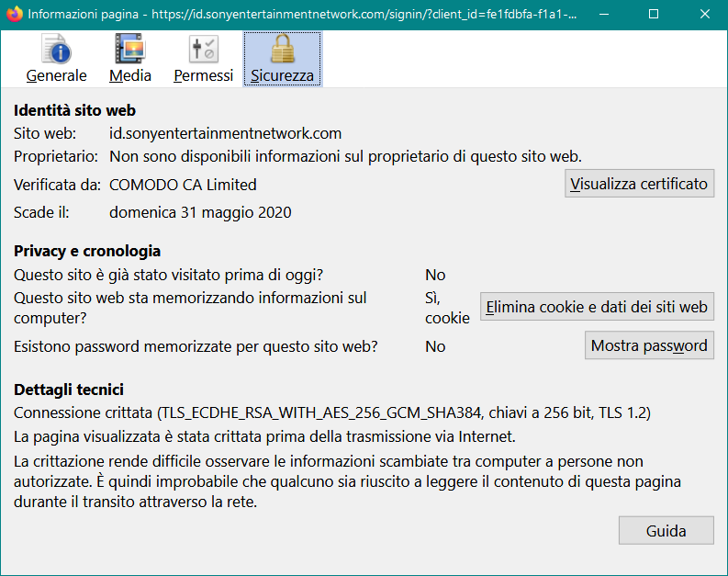Click Visualizza certificato button
Image resolution: width=728 pixels, height=576 pixels.
point(639,184)
